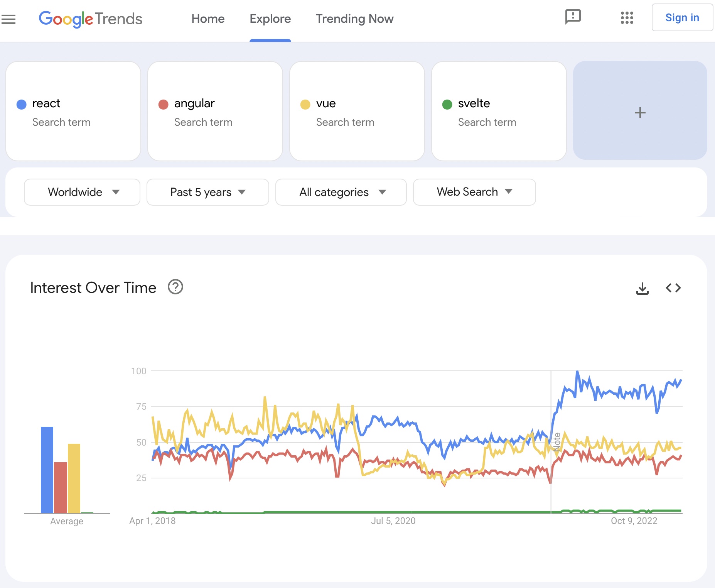Edit the angular search term card
Screen dimensions: 715x588
coord(215,111)
